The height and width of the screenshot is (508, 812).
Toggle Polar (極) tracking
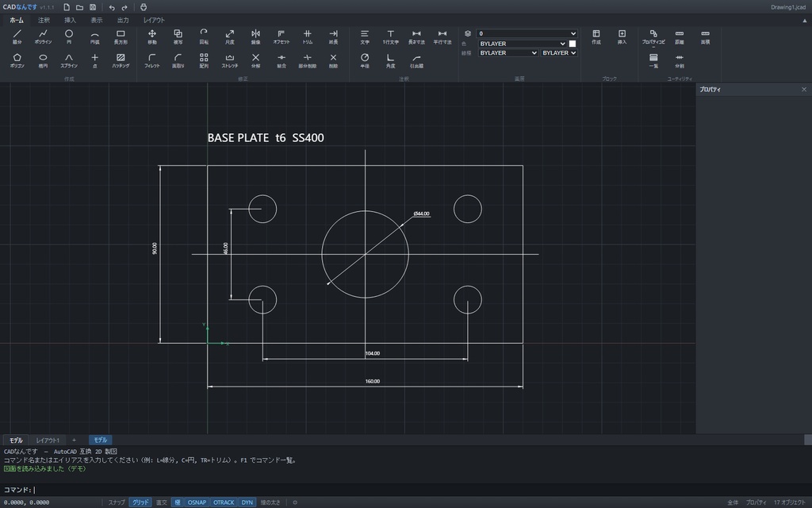177,502
